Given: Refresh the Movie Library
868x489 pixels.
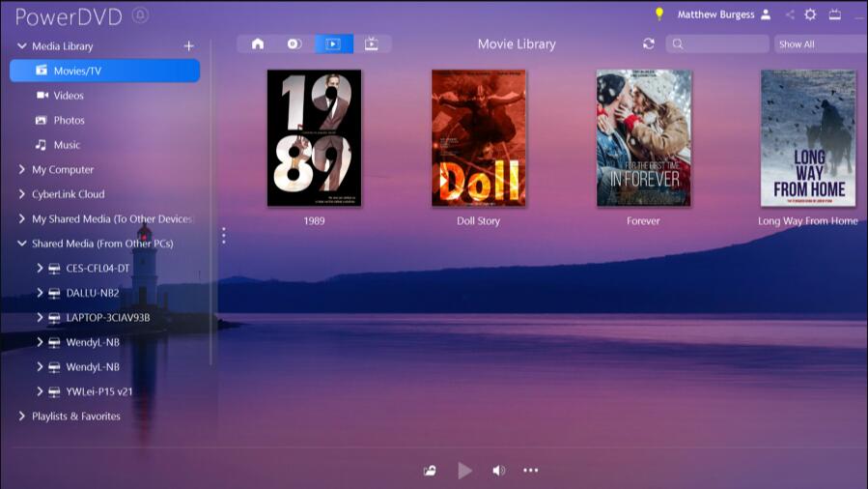Looking at the screenshot, I should (x=649, y=43).
